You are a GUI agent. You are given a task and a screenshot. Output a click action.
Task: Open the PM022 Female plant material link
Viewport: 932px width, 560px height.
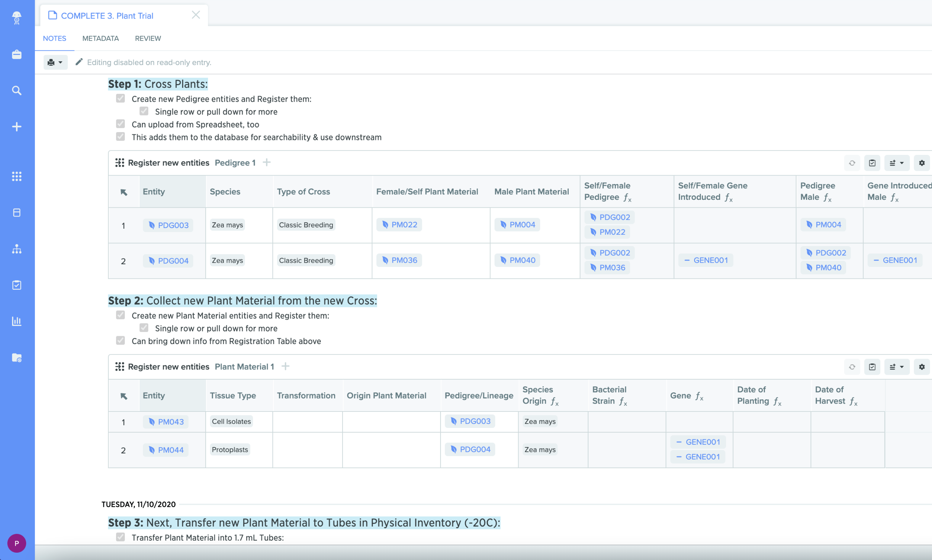pyautogui.click(x=399, y=224)
